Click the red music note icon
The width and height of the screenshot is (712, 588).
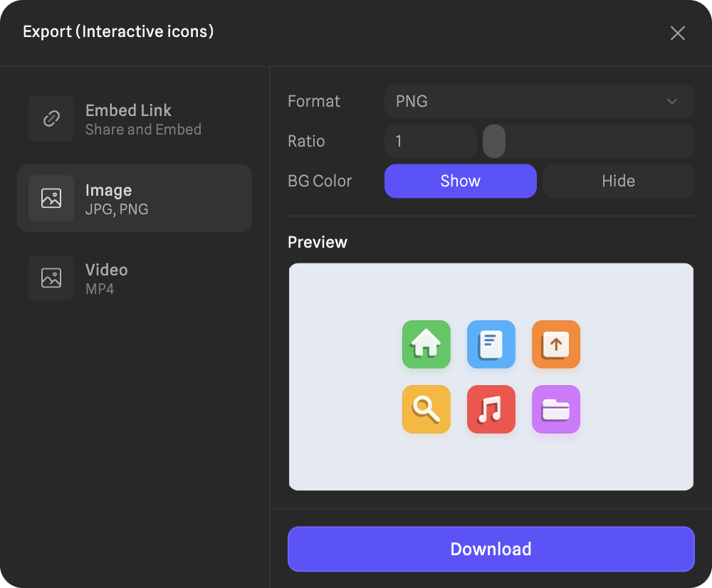tap(491, 409)
